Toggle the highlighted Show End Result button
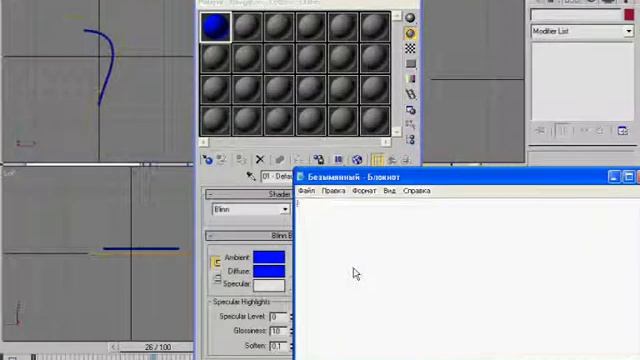 point(377,160)
